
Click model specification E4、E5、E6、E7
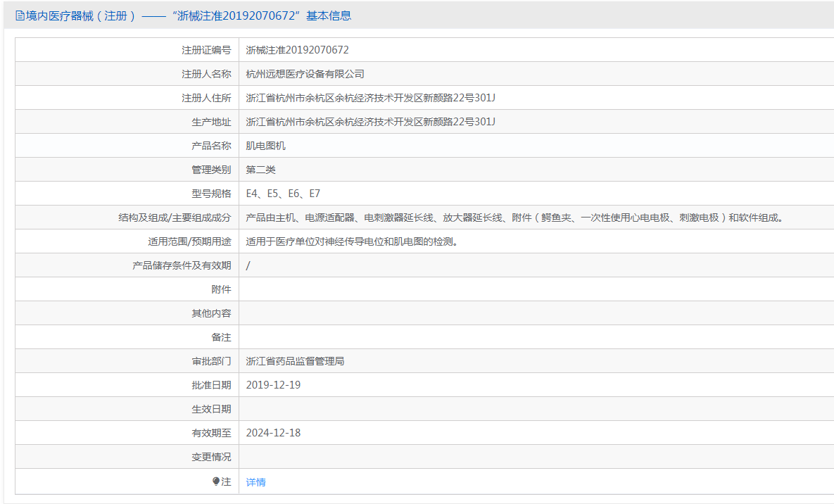(x=283, y=194)
